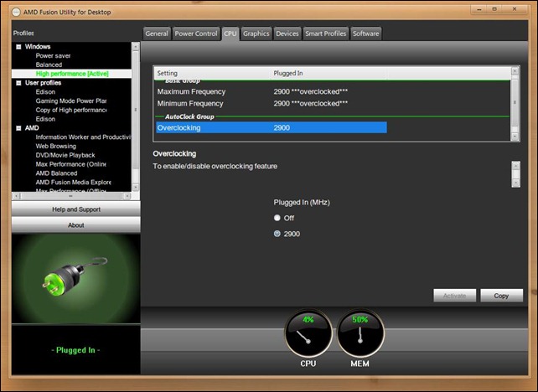Open the General tab
538x392 pixels.
pos(157,34)
